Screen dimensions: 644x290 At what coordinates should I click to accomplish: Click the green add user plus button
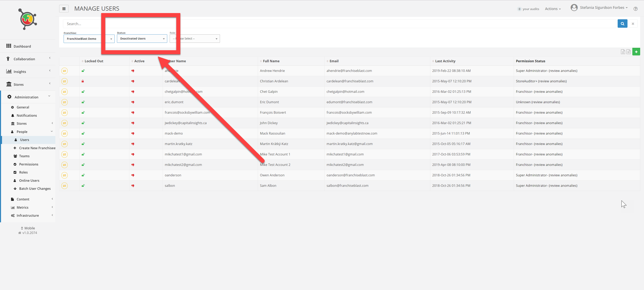click(x=636, y=52)
